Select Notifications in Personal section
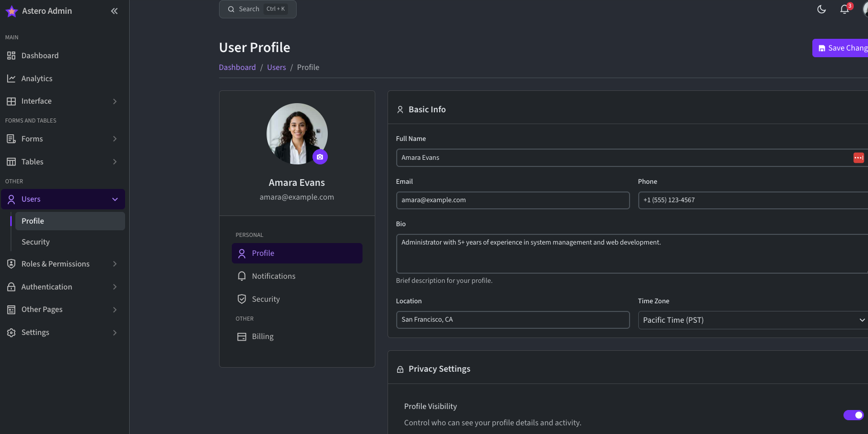Screen dimensions: 868x434 (x=297, y=276)
